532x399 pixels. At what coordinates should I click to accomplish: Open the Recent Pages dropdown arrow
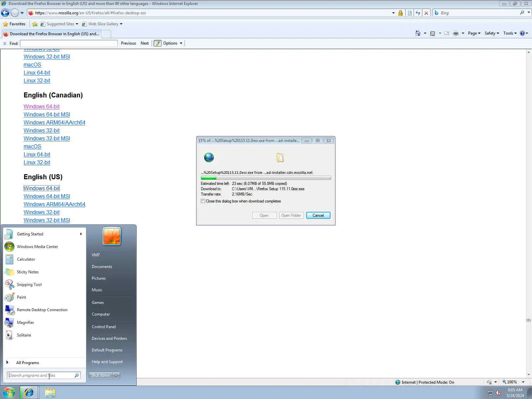(x=22, y=13)
